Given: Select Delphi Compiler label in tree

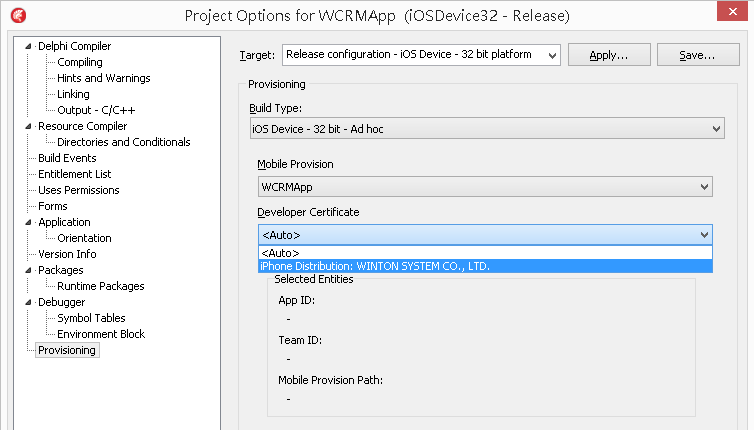Looking at the screenshot, I should click(75, 46).
